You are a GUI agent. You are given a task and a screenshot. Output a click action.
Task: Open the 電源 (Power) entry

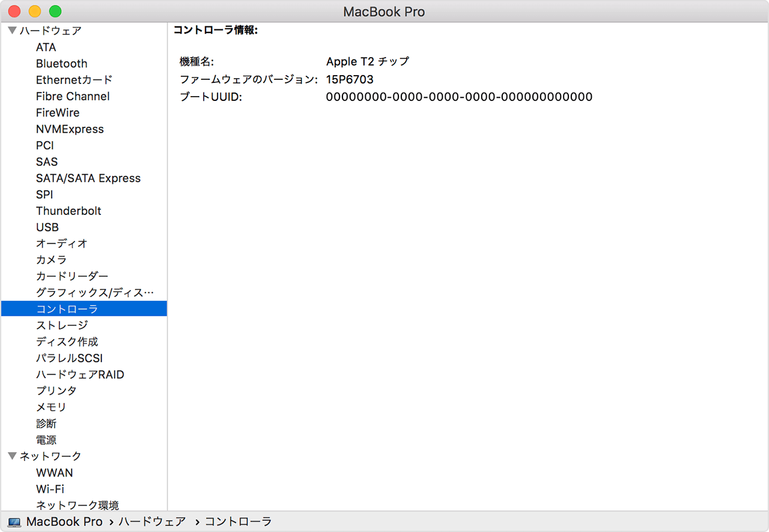click(46, 440)
